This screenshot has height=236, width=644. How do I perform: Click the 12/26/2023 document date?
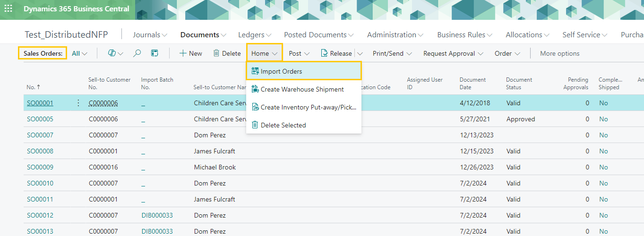[x=477, y=167]
